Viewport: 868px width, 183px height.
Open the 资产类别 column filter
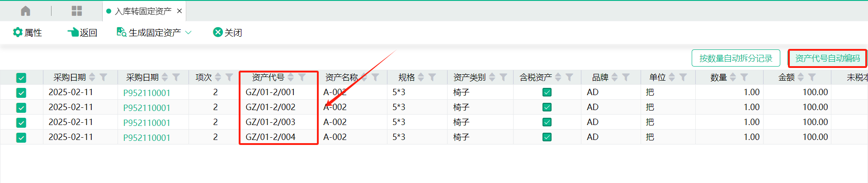503,77
